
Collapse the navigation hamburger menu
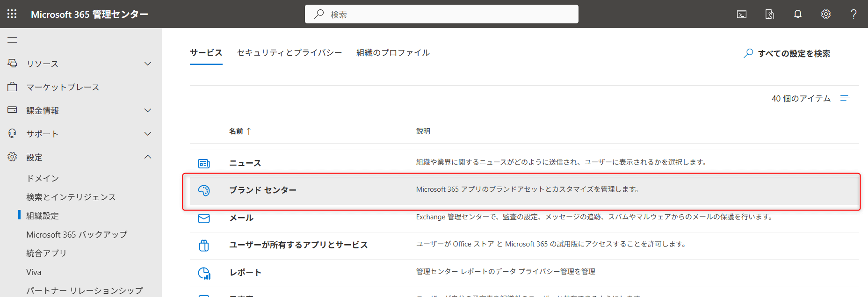pyautogui.click(x=12, y=40)
